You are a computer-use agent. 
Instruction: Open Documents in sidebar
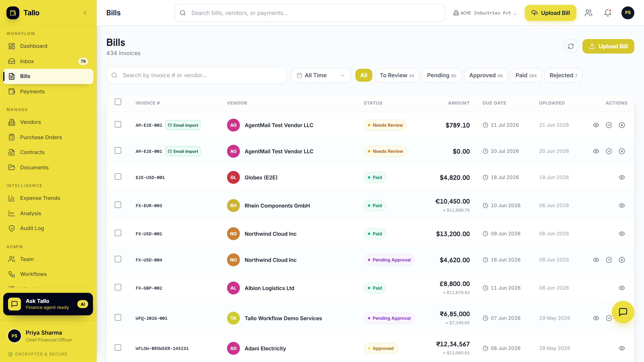click(48, 167)
